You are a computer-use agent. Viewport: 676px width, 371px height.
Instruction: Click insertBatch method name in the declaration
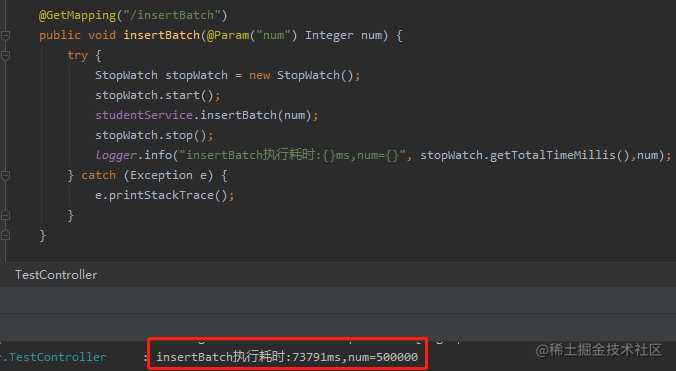pyautogui.click(x=162, y=35)
